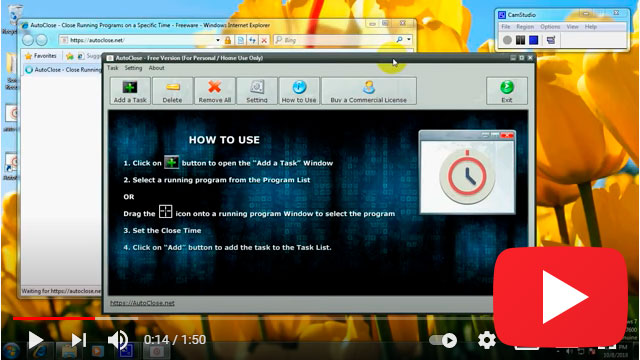This screenshot has height=360, width=640.
Task: Click the Internet Explorer address bar
Action: 139,40
